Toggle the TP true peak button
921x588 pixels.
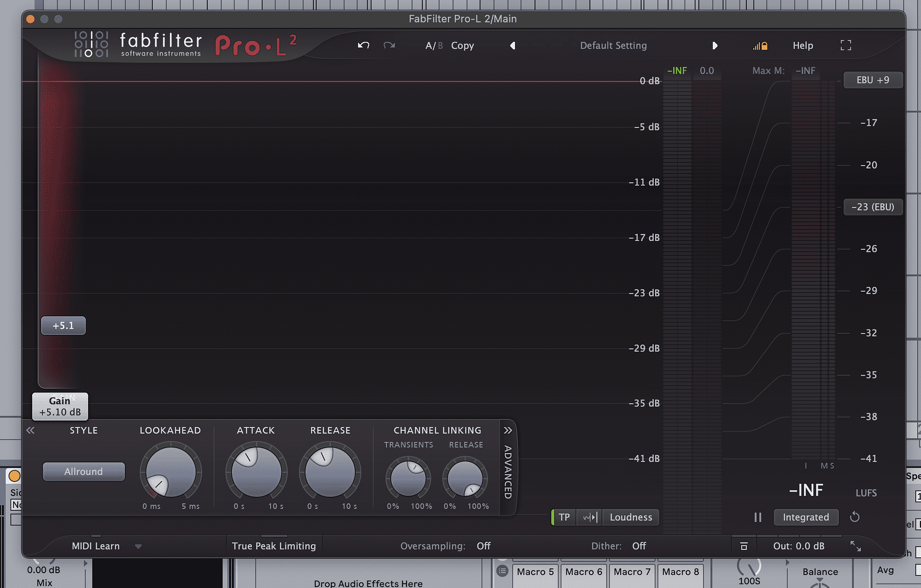[564, 517]
